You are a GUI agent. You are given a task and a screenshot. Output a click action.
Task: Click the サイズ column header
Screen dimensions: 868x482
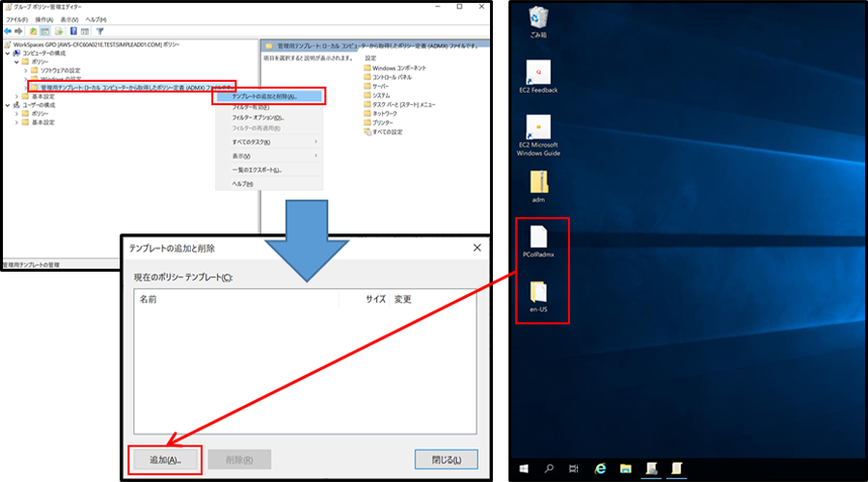(x=365, y=300)
